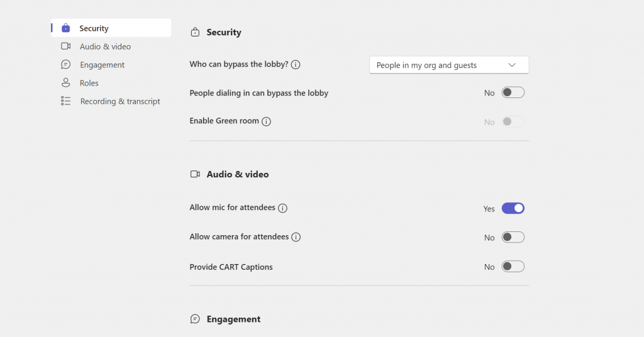Turn off Allow mic for attendees switch
This screenshot has width=644, height=337.
point(513,208)
